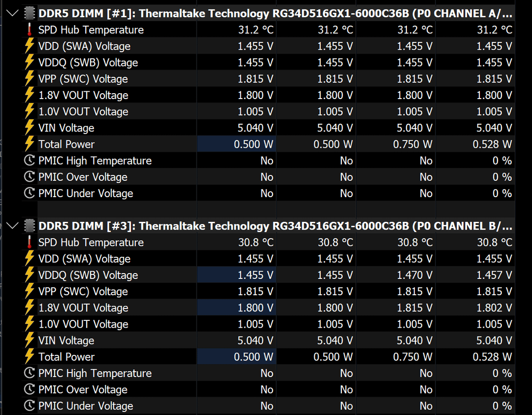Click the 1.470 V maximum value for DIMM [#3] VDDQ

point(414,275)
